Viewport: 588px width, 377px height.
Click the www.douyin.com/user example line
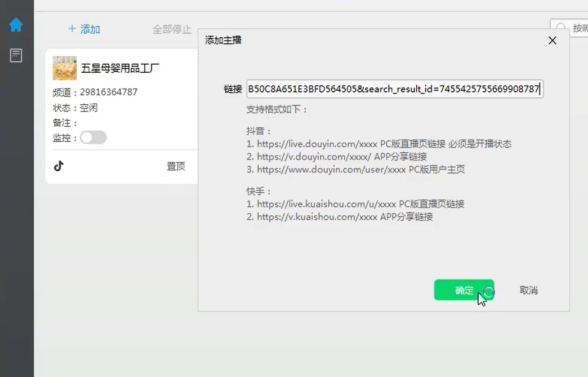(356, 169)
